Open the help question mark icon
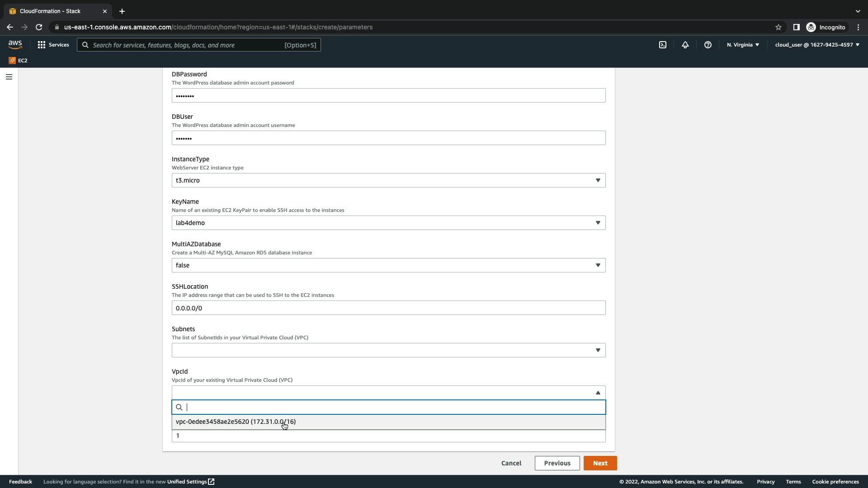Viewport: 868px width, 488px height. [x=708, y=45]
